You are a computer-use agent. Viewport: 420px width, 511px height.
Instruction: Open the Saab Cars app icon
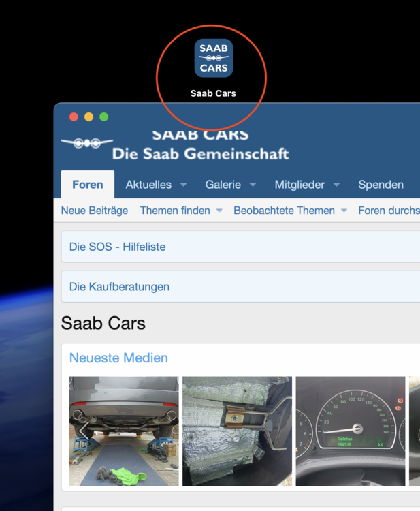(x=214, y=58)
